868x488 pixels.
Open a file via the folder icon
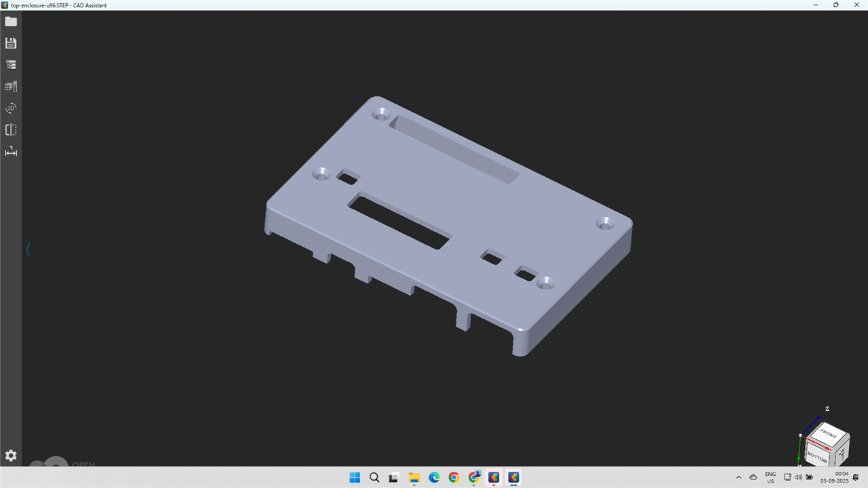point(11,21)
